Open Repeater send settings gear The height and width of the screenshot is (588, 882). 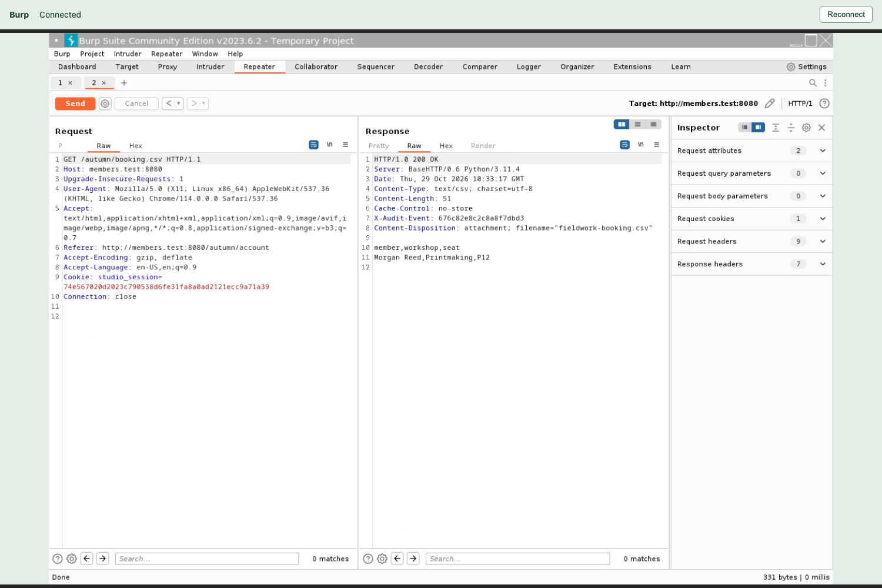tap(105, 103)
